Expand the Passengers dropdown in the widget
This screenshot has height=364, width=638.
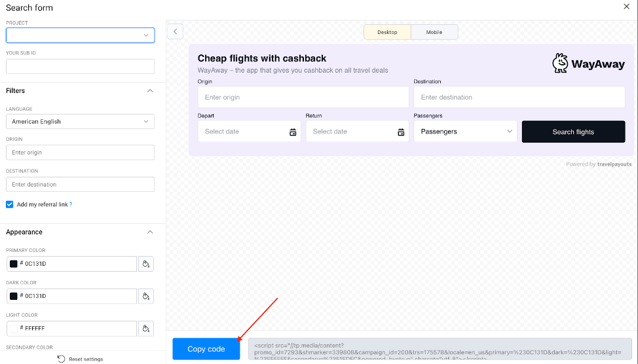(x=465, y=132)
